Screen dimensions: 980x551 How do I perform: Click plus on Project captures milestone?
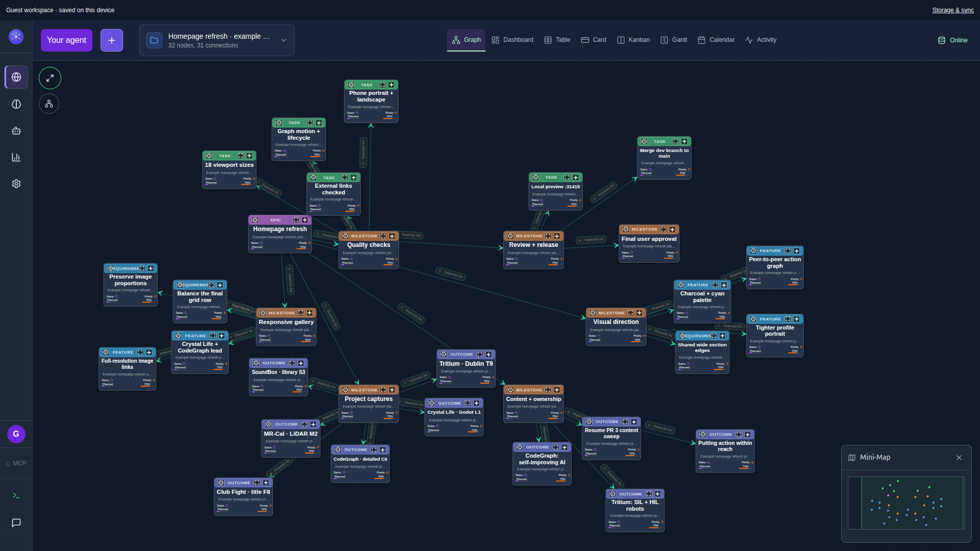coord(392,390)
